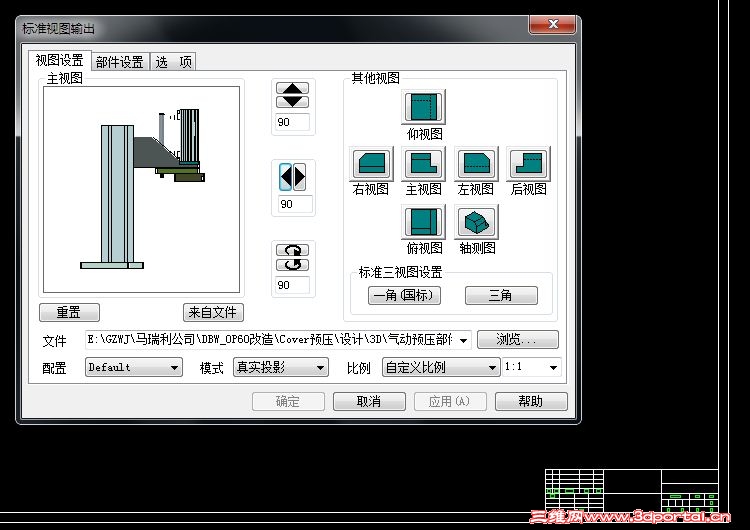The width and height of the screenshot is (750, 530).
Task: Edit the horizontal rotation angle field 90
Action: tap(295, 204)
